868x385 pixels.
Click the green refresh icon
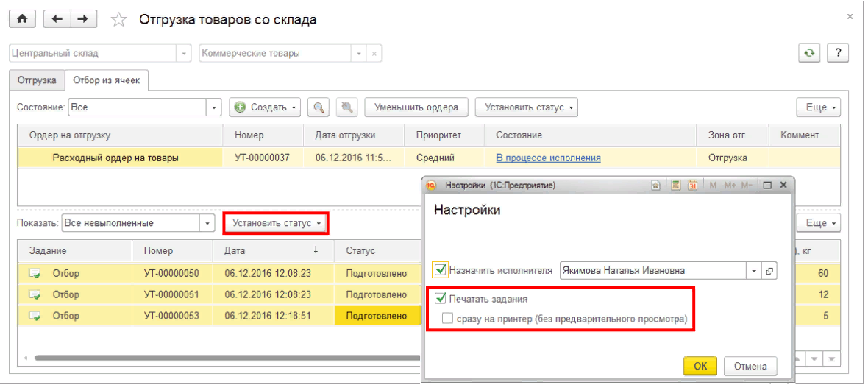click(x=809, y=54)
